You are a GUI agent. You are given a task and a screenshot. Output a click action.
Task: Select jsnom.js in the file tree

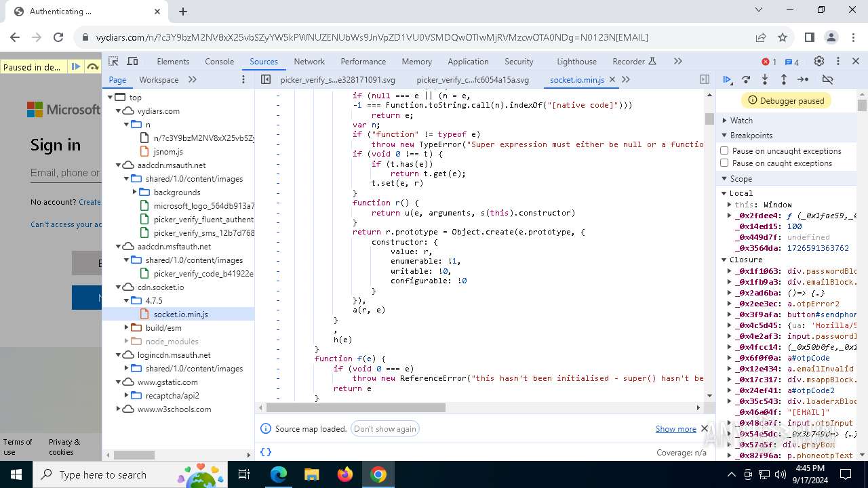pos(168,151)
